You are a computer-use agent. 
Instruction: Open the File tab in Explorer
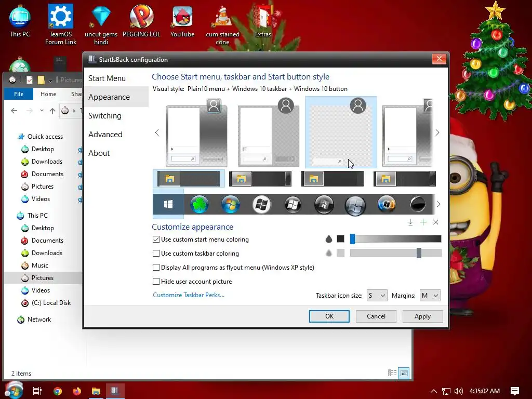(x=19, y=94)
